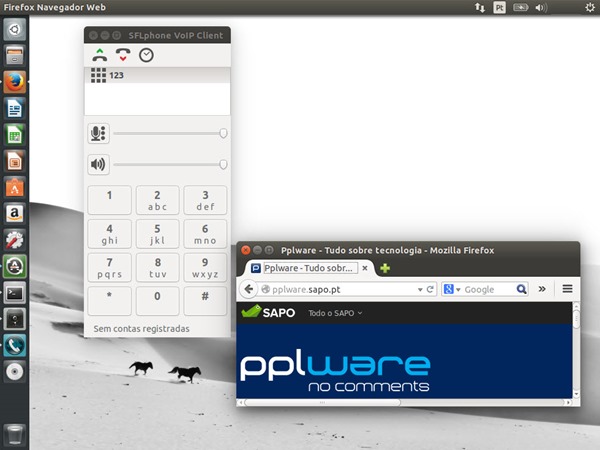The image size is (600, 450).
Task: Open LibreOffice Writer from launcher
Action: (15, 108)
